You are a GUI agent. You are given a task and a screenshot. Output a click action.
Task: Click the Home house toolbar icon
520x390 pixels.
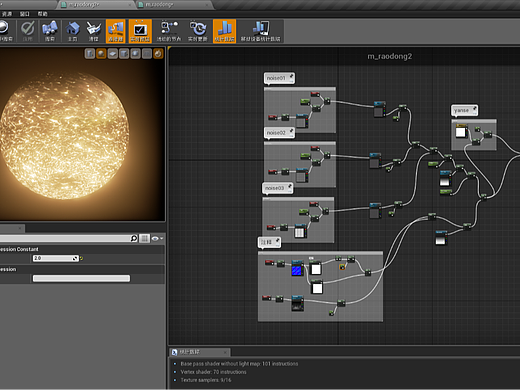[x=72, y=31]
